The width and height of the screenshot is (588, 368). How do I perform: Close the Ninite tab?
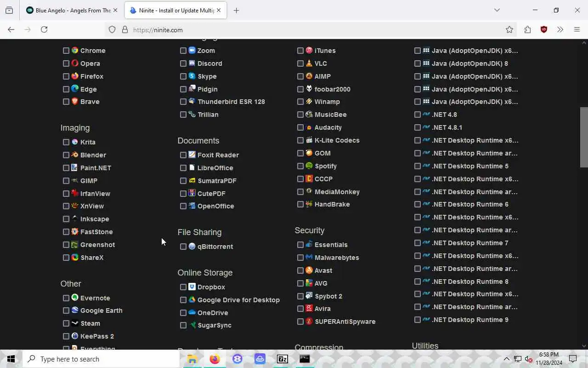point(219,10)
